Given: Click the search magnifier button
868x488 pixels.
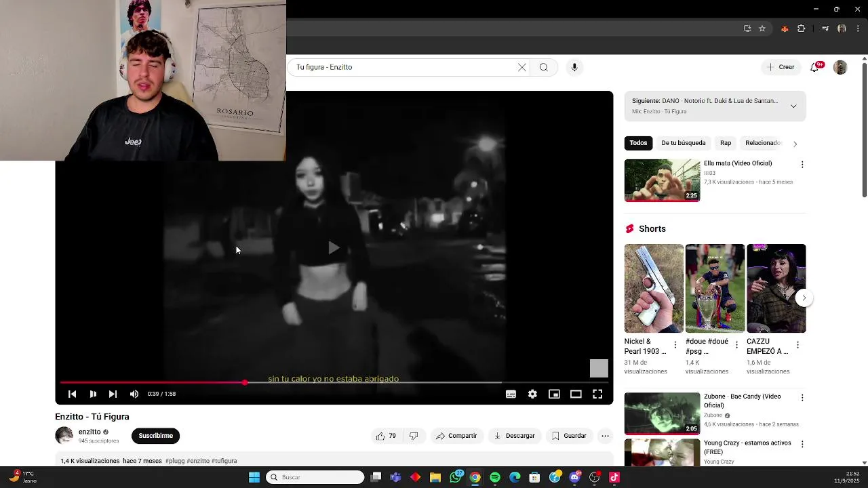Looking at the screenshot, I should [x=544, y=67].
